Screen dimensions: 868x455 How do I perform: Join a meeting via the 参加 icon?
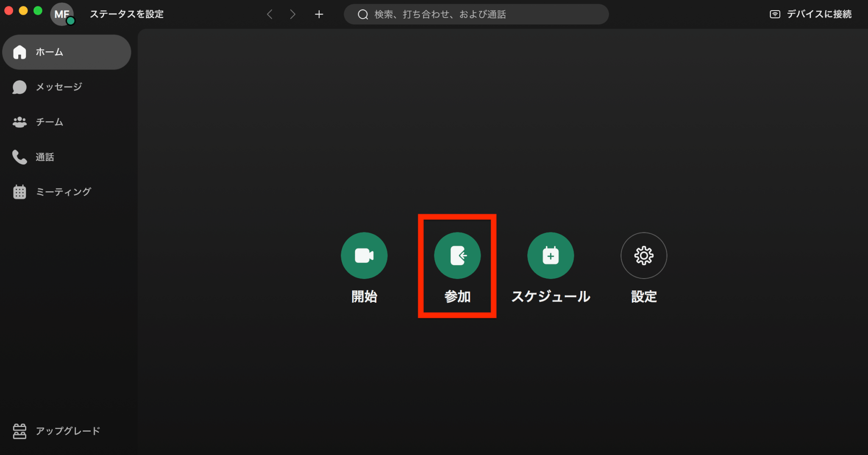point(457,255)
